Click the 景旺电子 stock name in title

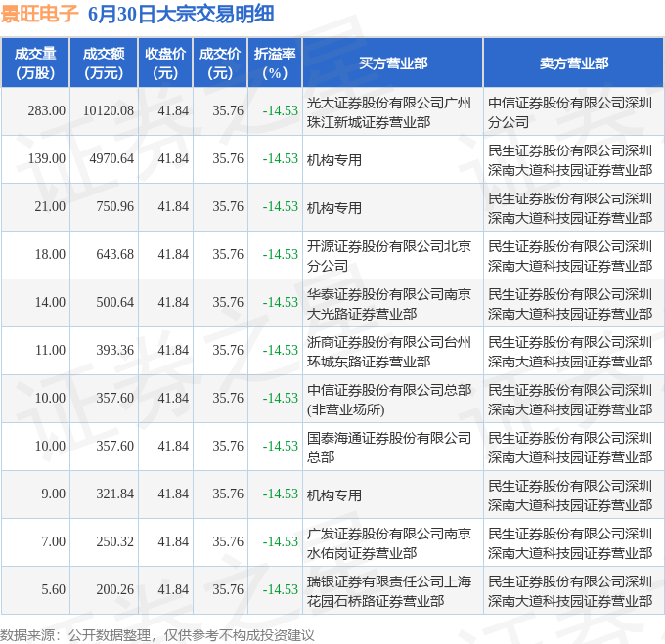pos(39,14)
